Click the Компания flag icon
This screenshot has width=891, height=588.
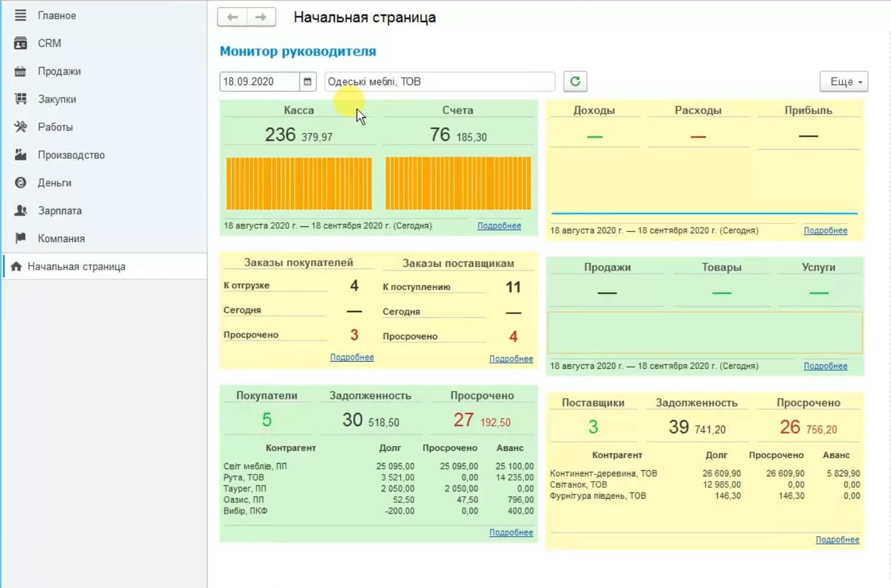pos(21,238)
